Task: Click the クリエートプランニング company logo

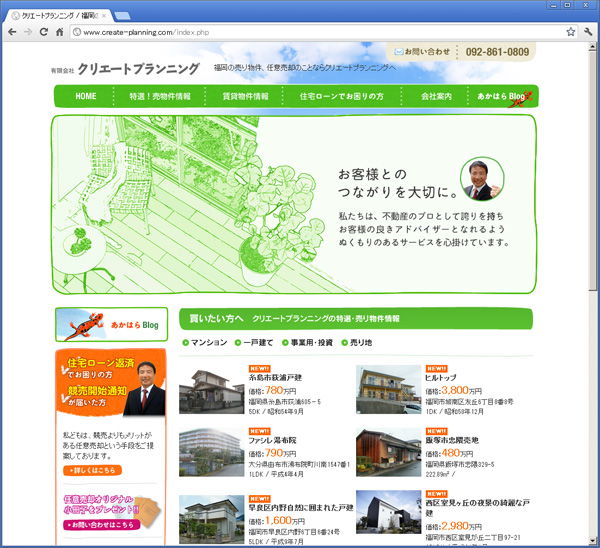Action: pos(125,69)
